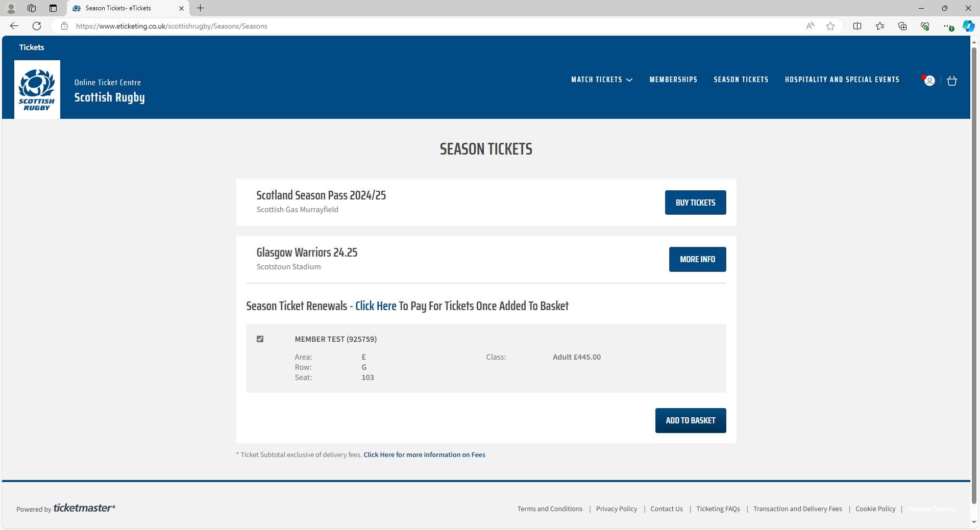Open Workspaces icon
The image size is (980, 530).
[x=32, y=8]
